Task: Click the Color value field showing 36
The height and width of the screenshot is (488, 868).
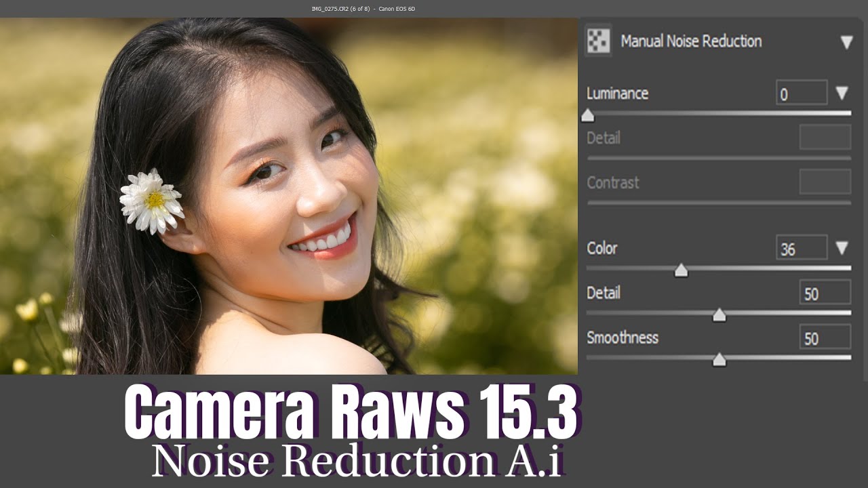Action: (x=802, y=248)
